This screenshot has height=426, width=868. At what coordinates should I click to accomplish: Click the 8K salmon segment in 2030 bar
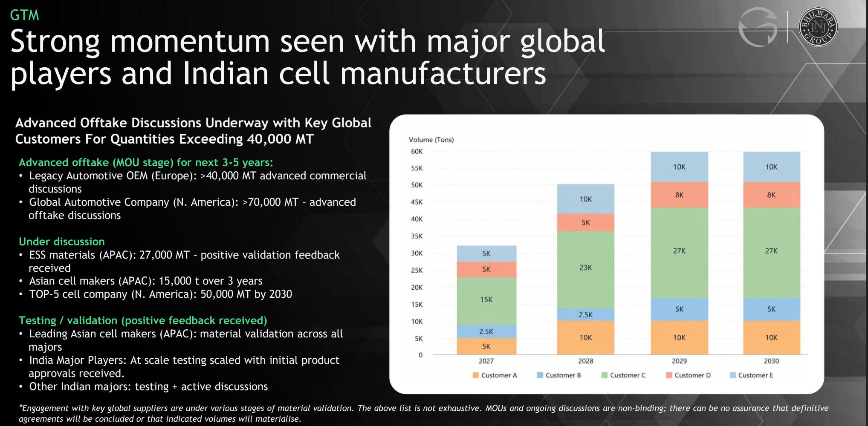[x=772, y=195]
